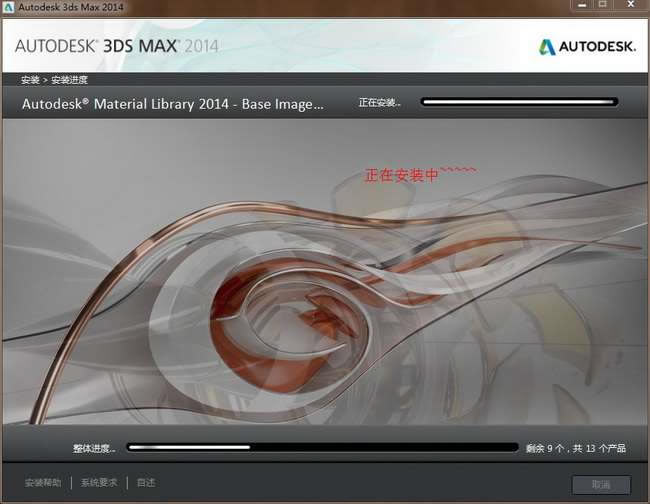Click the Autodesk 3ds Max title bar icon

(x=8, y=7)
